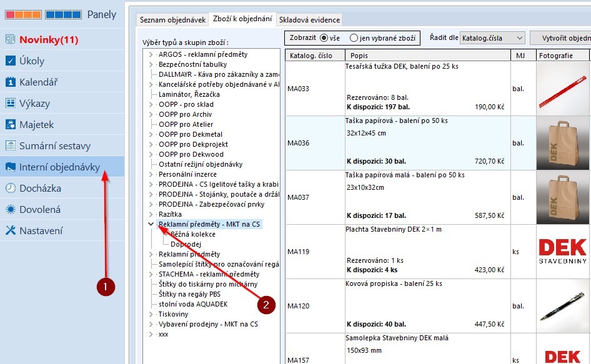
Task: Open the MA036 paper bag photo
Action: tap(562, 143)
